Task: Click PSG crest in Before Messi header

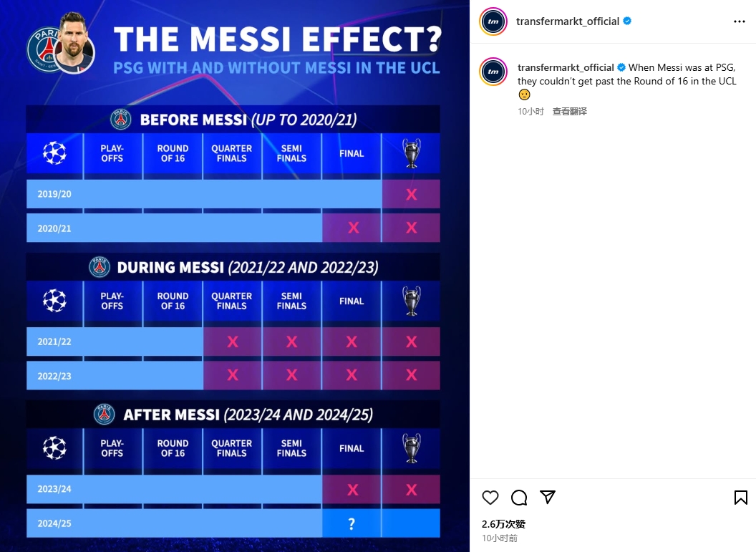Action: [x=120, y=119]
